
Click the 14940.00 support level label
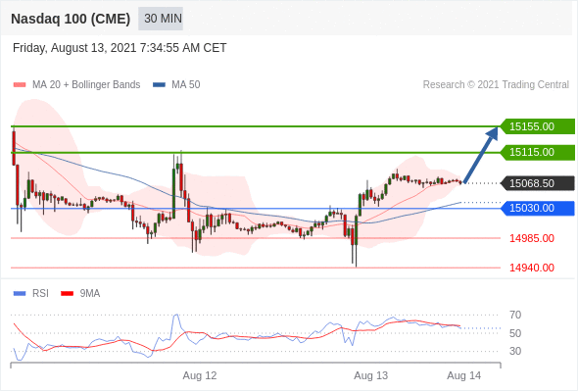point(532,268)
